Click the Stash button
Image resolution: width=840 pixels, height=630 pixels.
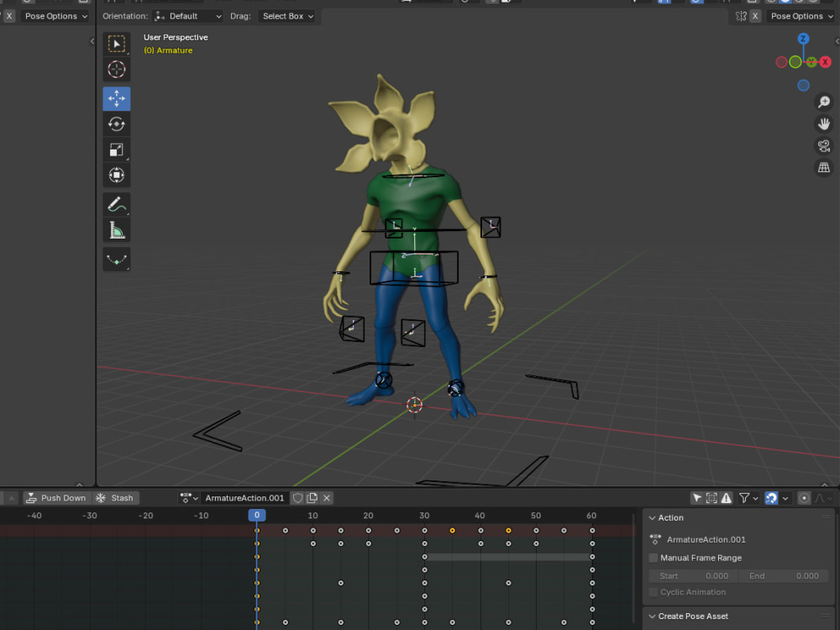(x=114, y=498)
